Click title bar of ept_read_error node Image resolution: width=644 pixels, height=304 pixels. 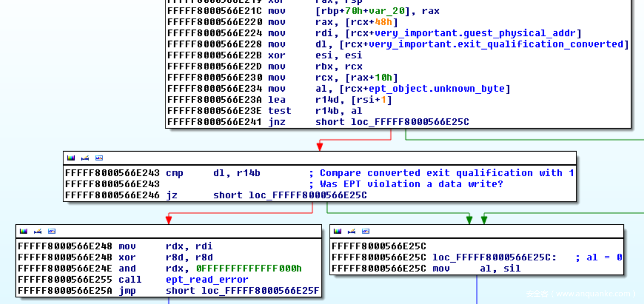coord(169,231)
